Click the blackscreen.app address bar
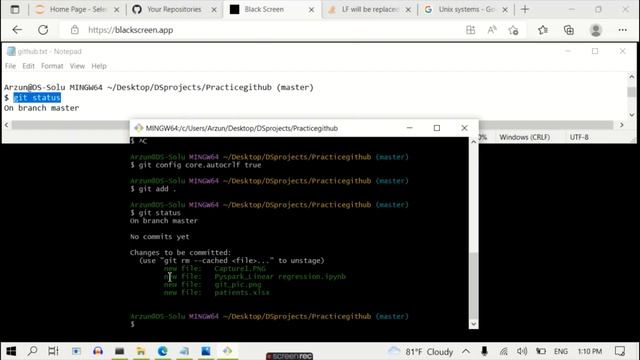 (261, 30)
